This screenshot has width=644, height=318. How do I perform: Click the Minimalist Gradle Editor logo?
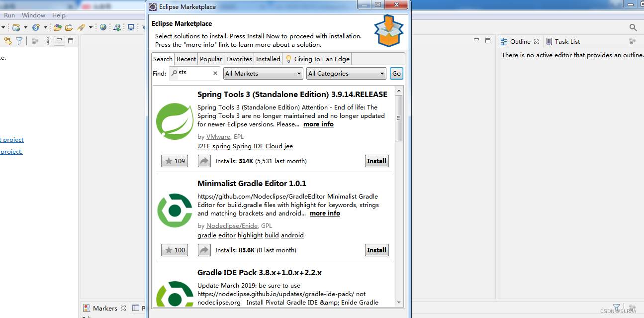(x=175, y=211)
